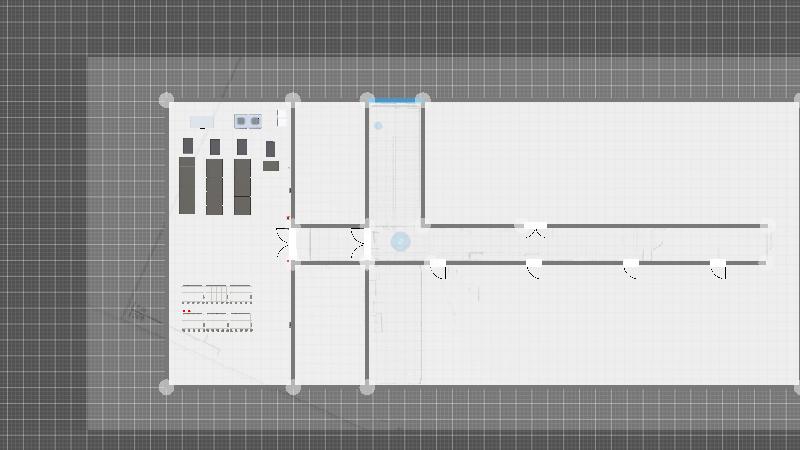Select the small dark cabinet right of the tables
800x450 pixels.
pyautogui.click(x=271, y=166)
